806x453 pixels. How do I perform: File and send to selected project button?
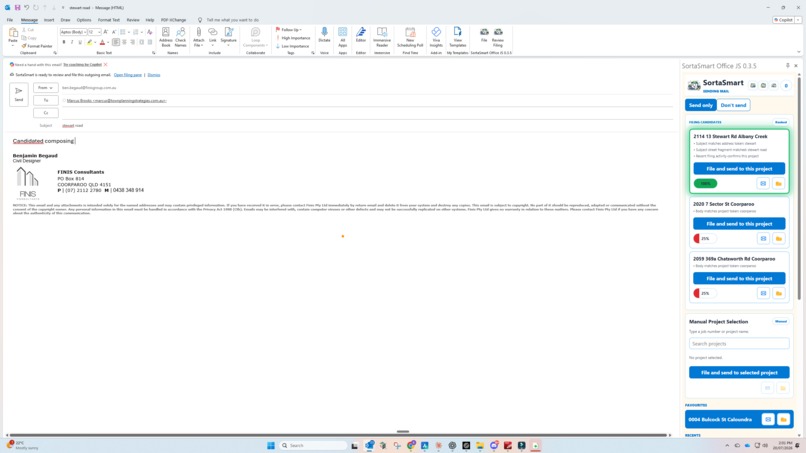pos(739,372)
